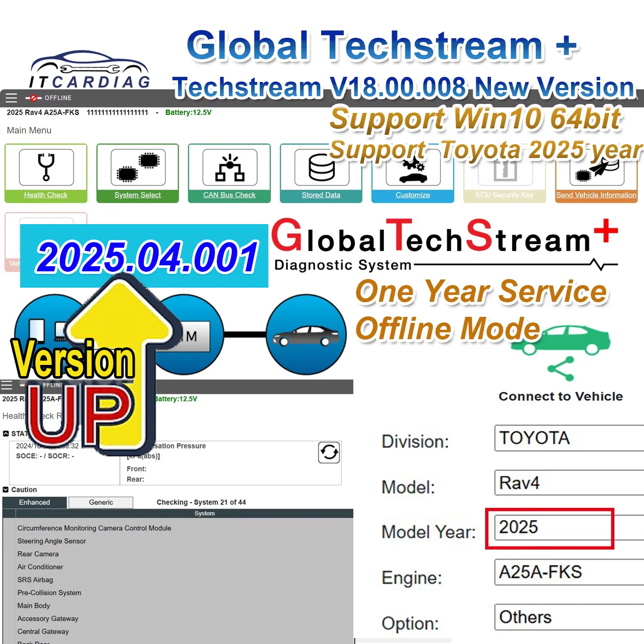Open hamburger menu in the Health Check Result screen
The width and height of the screenshot is (644, 644).
pos(6,385)
